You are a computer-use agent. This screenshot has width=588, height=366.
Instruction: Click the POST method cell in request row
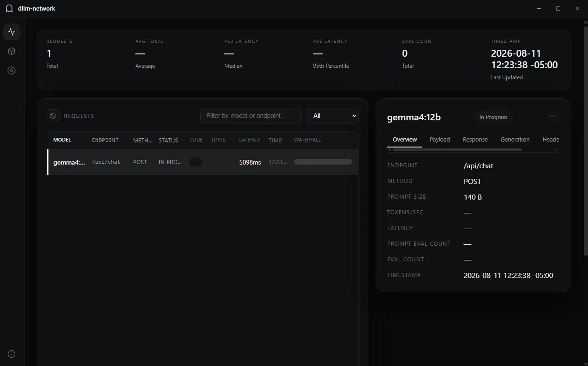pyautogui.click(x=140, y=162)
